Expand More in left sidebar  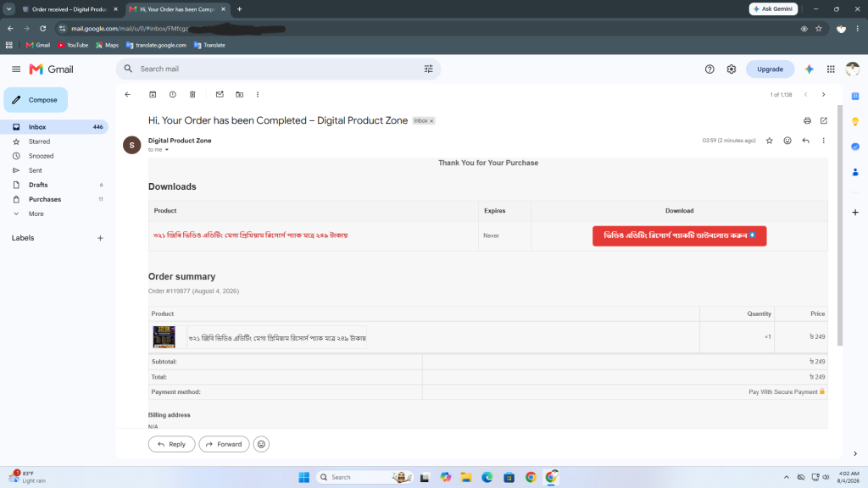(36, 214)
